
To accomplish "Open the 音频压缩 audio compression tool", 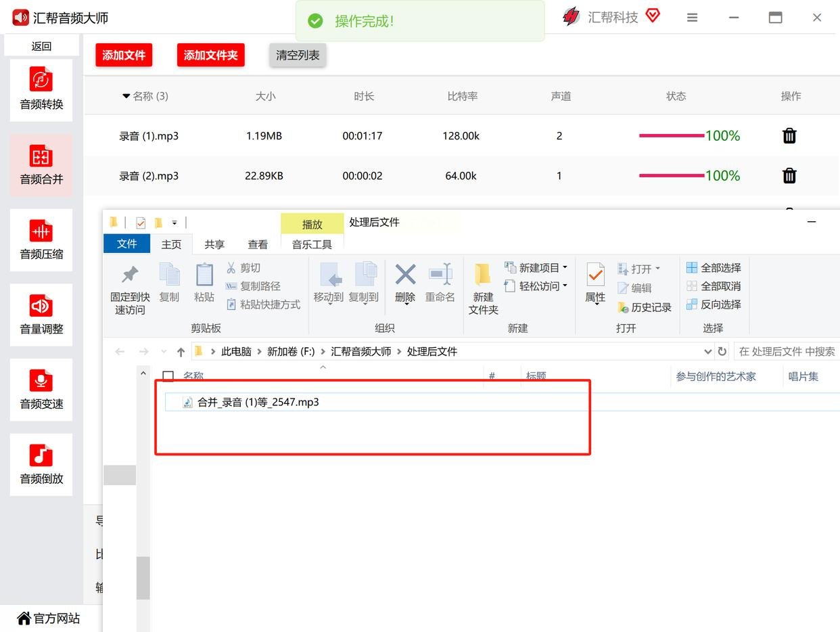I will click(41, 240).
